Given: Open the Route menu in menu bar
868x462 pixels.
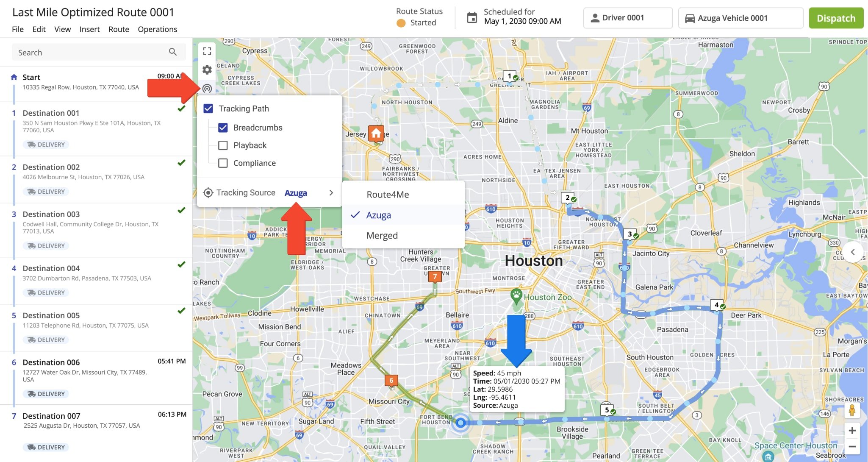Looking at the screenshot, I should tap(118, 28).
